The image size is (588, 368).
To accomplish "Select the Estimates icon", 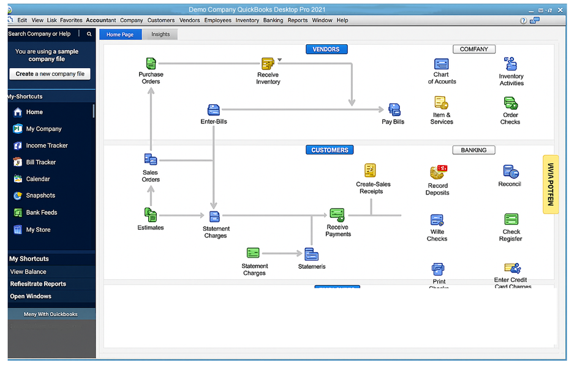I will 151,215.
